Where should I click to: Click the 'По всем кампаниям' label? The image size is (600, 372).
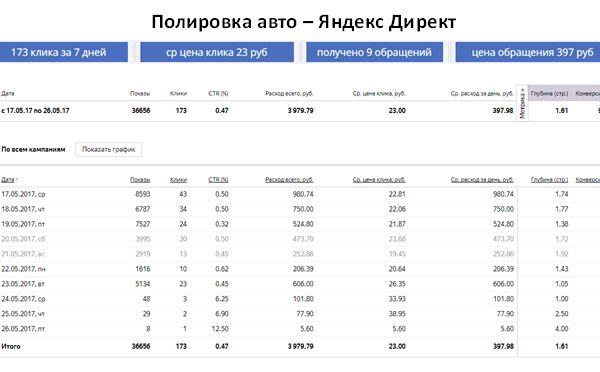[x=33, y=149]
